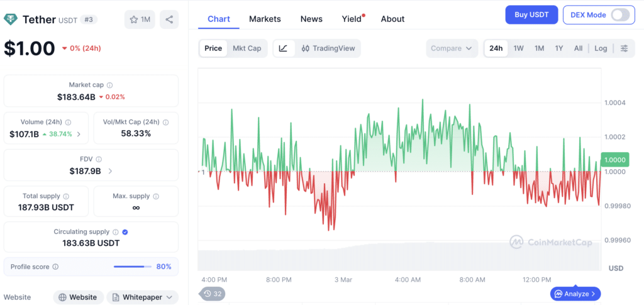
Task: Open the Yield tab
Action: pos(352,19)
